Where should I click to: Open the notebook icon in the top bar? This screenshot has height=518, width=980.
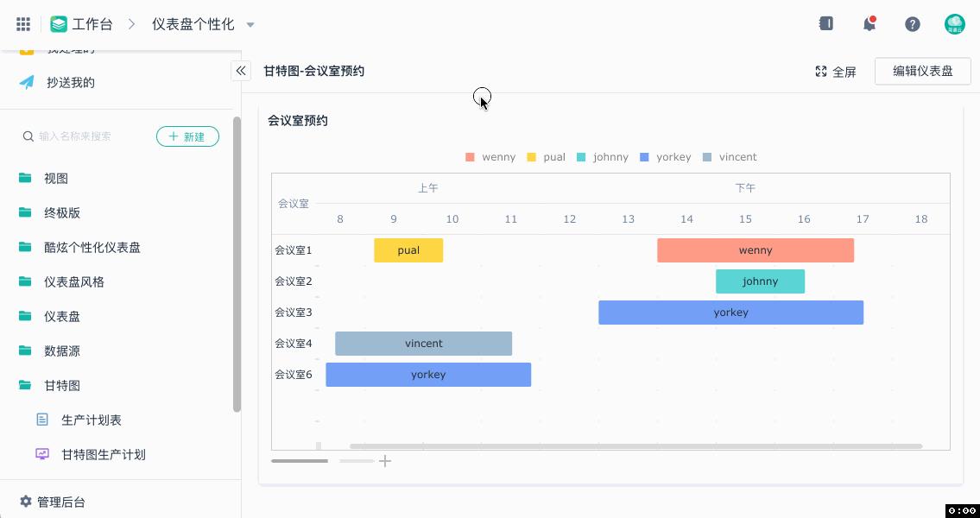click(x=826, y=24)
